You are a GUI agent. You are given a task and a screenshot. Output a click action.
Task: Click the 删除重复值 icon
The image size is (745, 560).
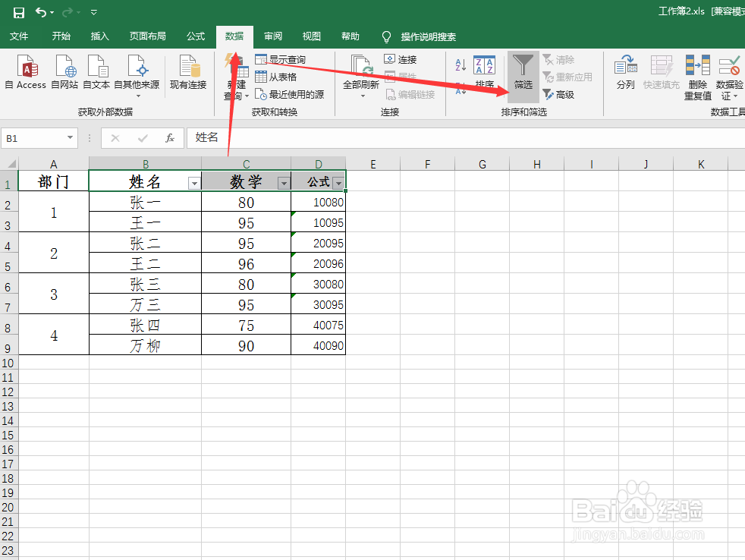[x=697, y=77]
